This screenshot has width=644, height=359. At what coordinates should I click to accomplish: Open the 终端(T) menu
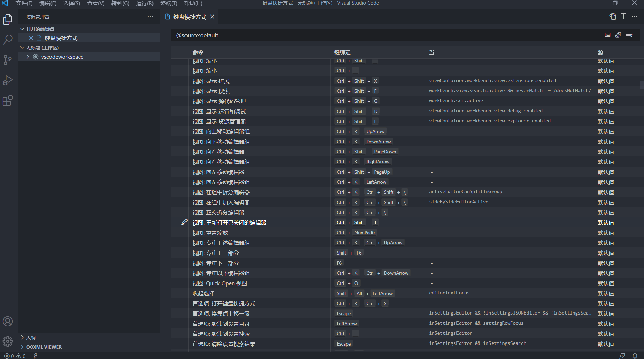(169, 3)
